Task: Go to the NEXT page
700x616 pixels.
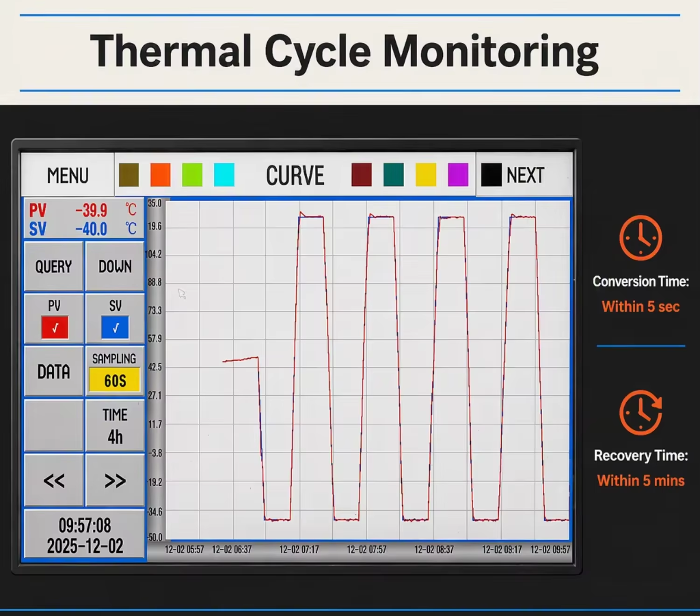Action: pos(525,175)
